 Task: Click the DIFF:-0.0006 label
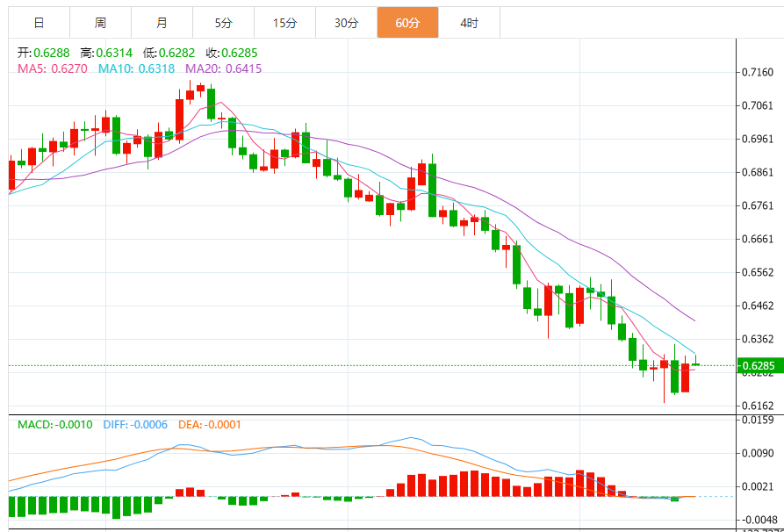tap(135, 425)
